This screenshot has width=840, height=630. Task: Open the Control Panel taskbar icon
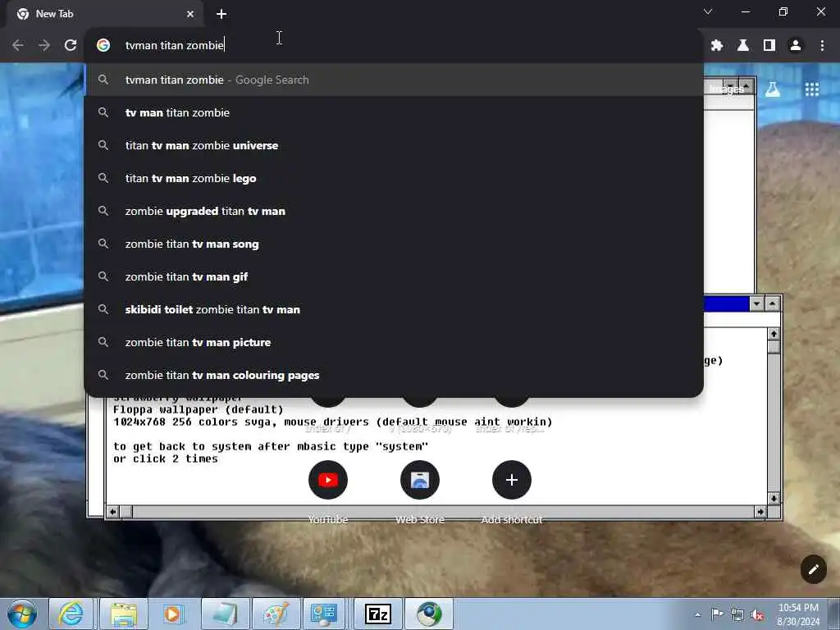pyautogui.click(x=325, y=614)
